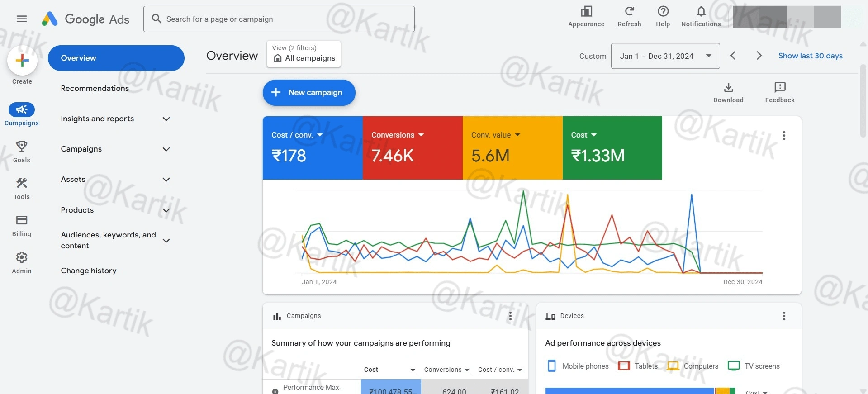Click the search magnifier icon
This screenshot has width=868, height=394.
click(157, 19)
